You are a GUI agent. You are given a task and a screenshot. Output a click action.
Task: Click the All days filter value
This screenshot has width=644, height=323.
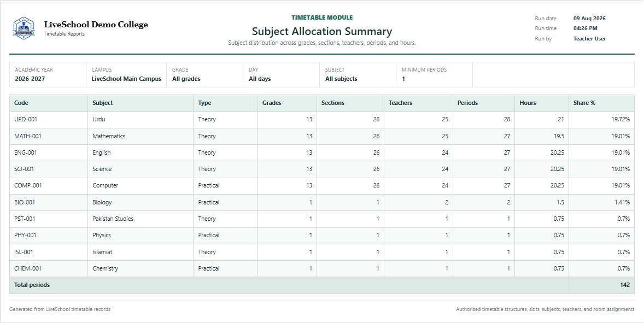coord(260,79)
